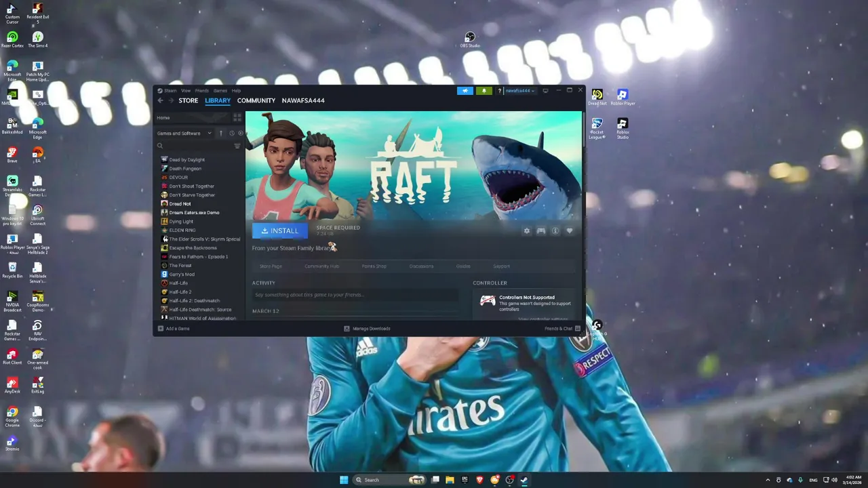The height and width of the screenshot is (488, 868).
Task: Open the Steam announcements megaphone icon
Action: [465, 91]
